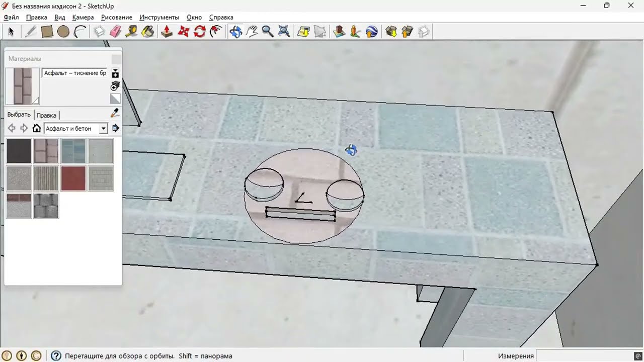The width and height of the screenshot is (644, 362).
Task: Open the Справка menu
Action: point(221,17)
